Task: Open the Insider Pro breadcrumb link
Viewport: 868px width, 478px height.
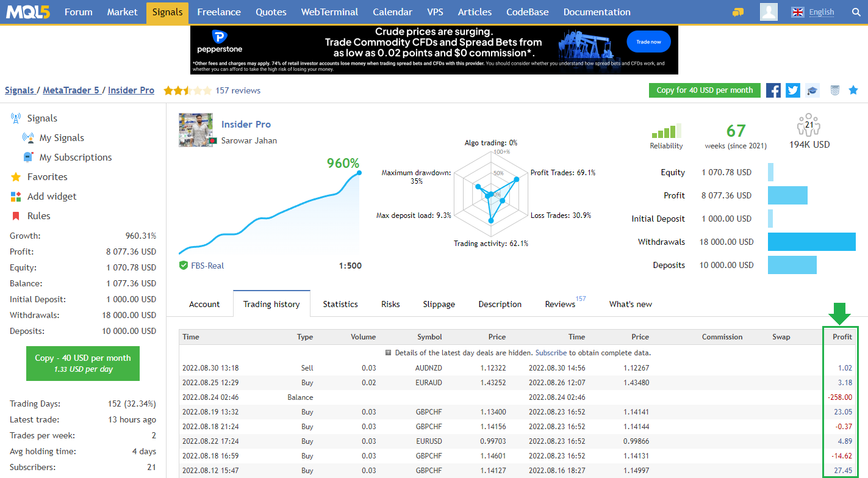Action: click(x=131, y=90)
